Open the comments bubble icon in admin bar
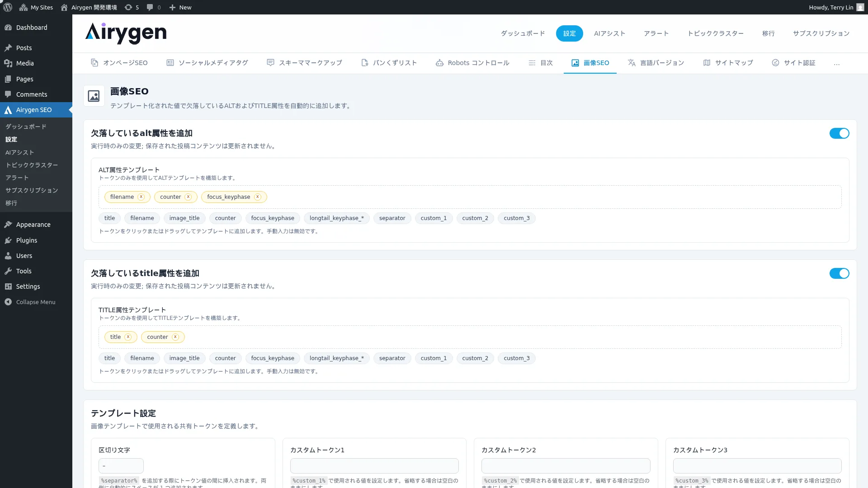Image resolution: width=868 pixels, height=488 pixels. click(154, 7)
